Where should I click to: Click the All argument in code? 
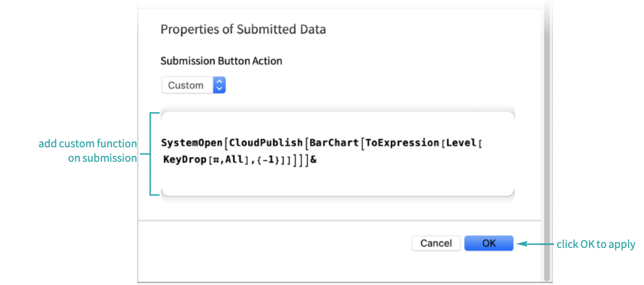pyautogui.click(x=234, y=160)
